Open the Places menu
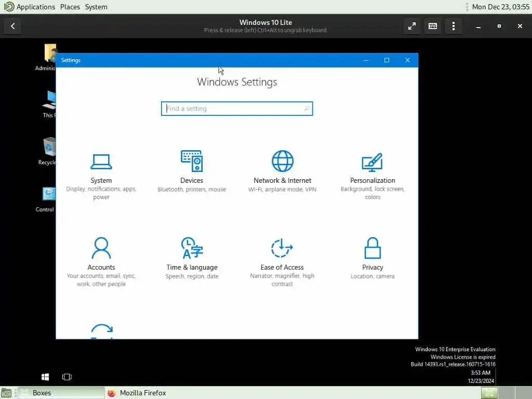The width and height of the screenshot is (532, 399). (x=70, y=7)
